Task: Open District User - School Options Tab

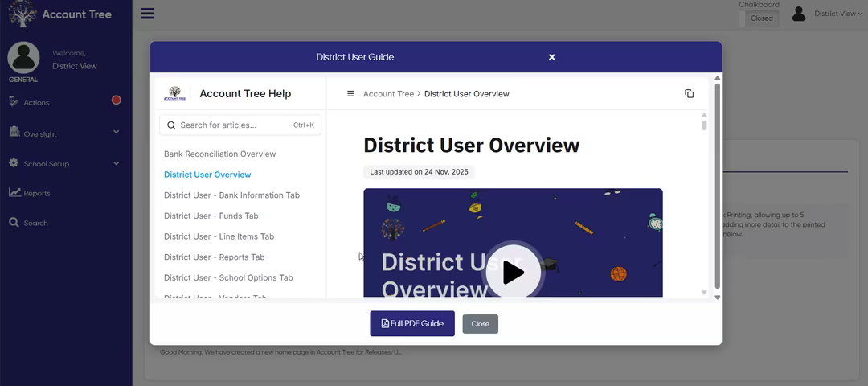Action: (x=228, y=277)
